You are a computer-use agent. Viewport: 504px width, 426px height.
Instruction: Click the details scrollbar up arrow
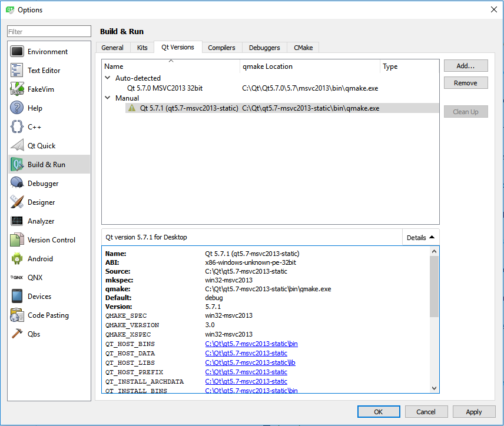tap(435, 251)
